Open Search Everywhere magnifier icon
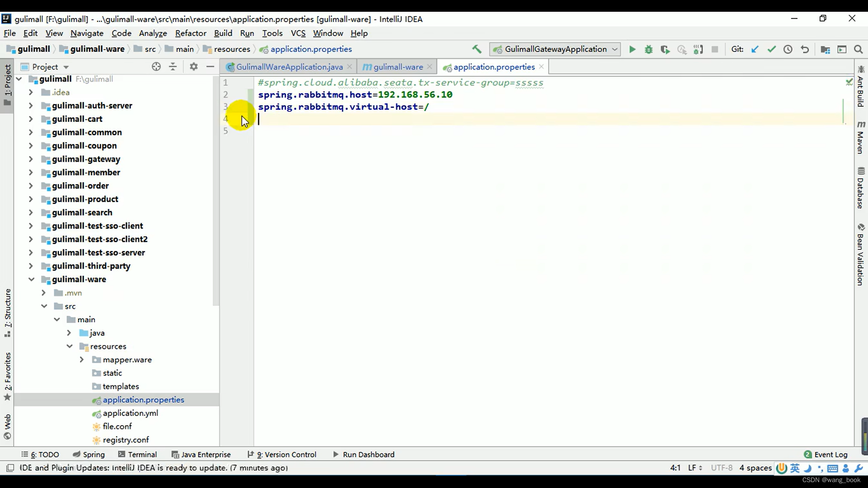Image resolution: width=868 pixels, height=488 pixels. pos(859,49)
